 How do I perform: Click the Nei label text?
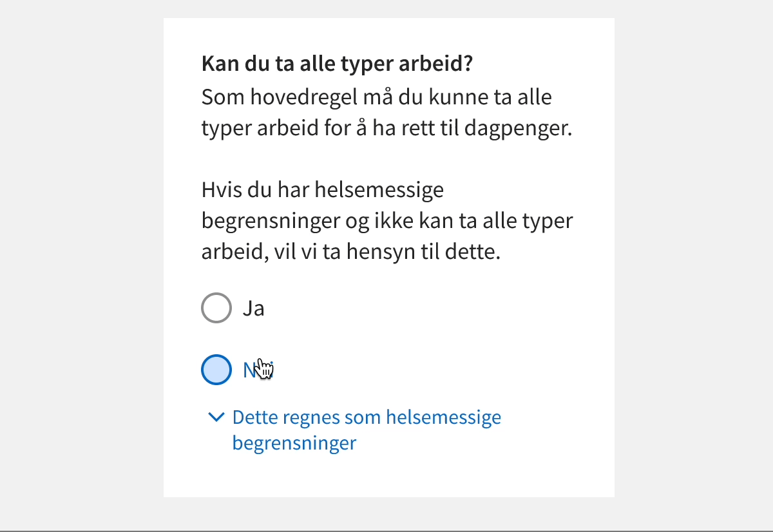(254, 369)
